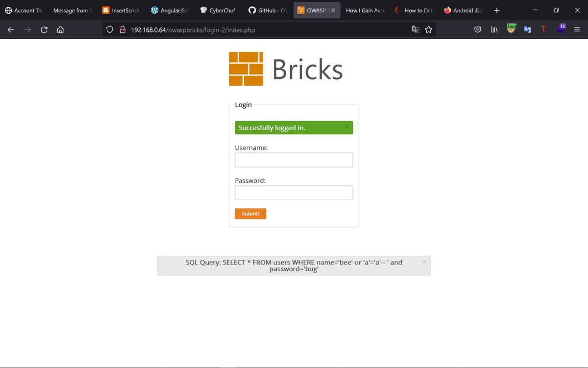Screen dimensions: 588x368
Task: Open the red T extension icon
Action: [x=543, y=30]
